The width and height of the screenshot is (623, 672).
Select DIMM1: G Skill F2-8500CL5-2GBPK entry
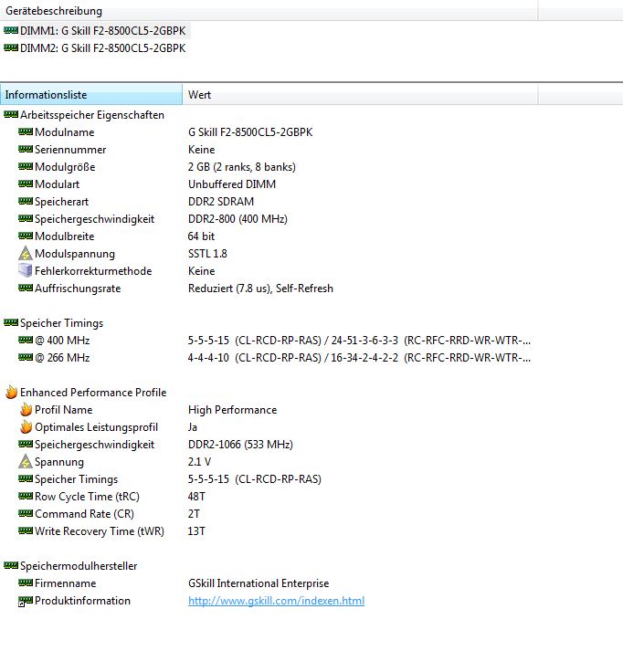[102, 30]
